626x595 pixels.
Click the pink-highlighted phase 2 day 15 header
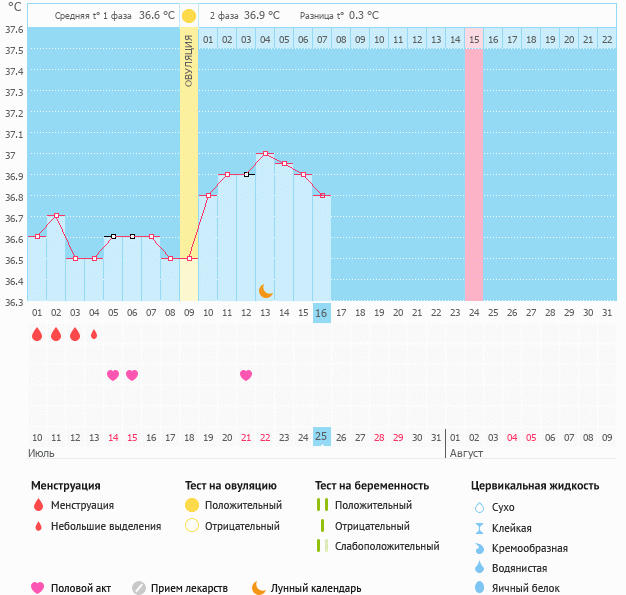[x=474, y=39]
